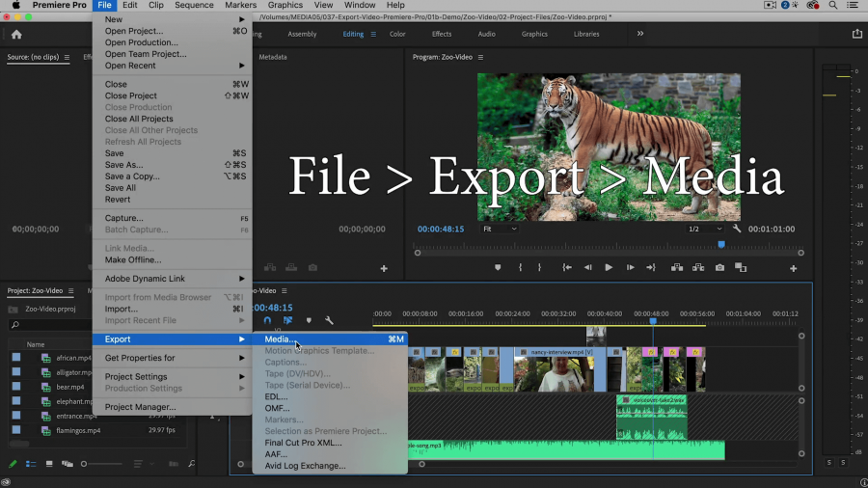
Task: Open Editing workspace menu icon
Action: click(373, 35)
